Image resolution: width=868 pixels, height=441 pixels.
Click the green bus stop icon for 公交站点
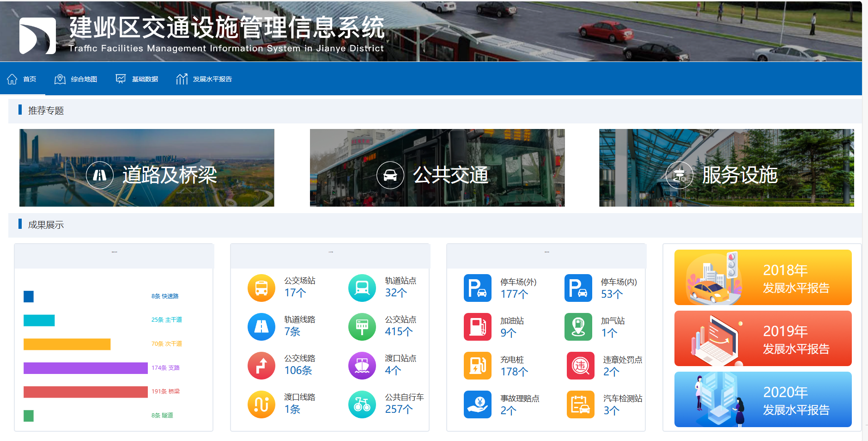[x=362, y=327]
